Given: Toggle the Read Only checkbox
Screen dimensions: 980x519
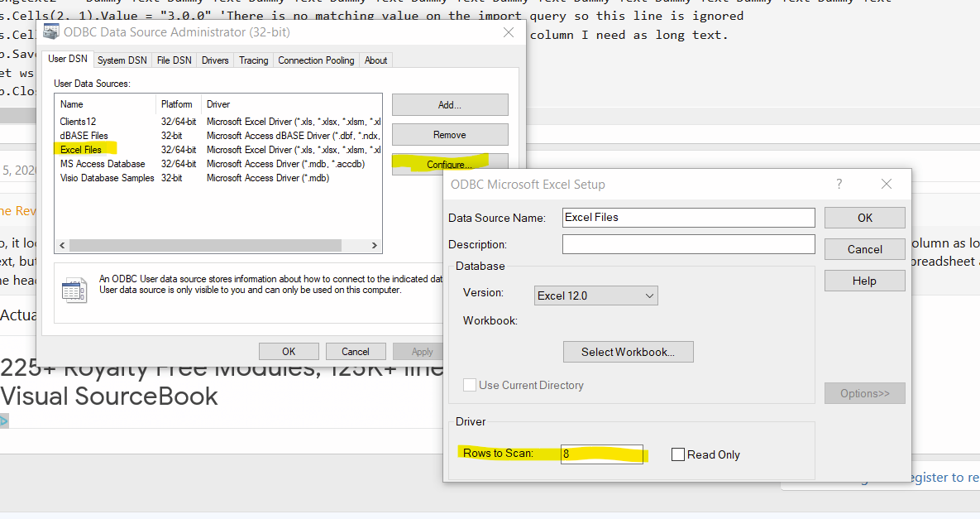Looking at the screenshot, I should pos(677,454).
